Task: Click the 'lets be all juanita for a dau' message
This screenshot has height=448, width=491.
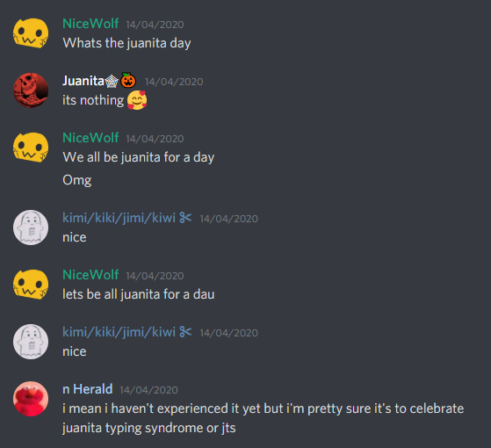Action: (x=139, y=294)
